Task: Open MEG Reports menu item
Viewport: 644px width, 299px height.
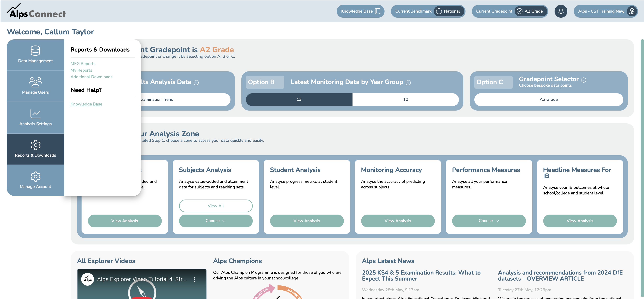Action: click(x=83, y=64)
